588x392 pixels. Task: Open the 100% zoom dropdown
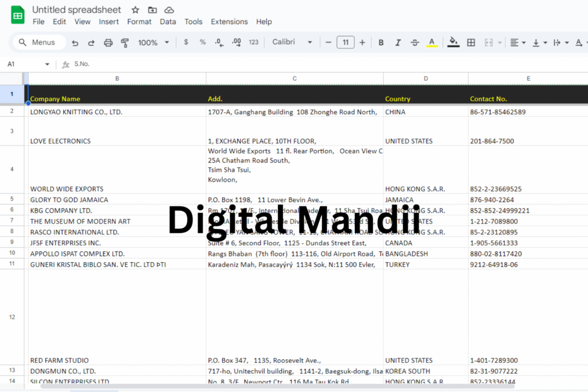click(153, 43)
